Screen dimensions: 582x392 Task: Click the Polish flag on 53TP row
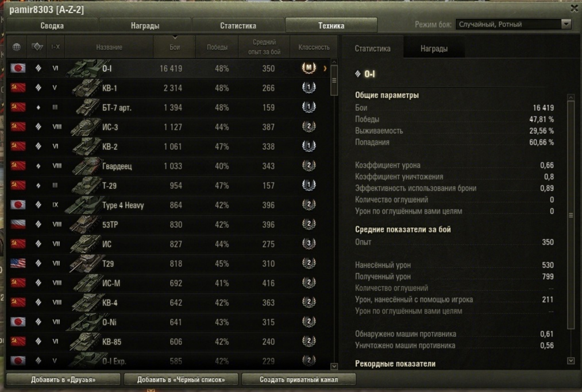[x=18, y=224]
